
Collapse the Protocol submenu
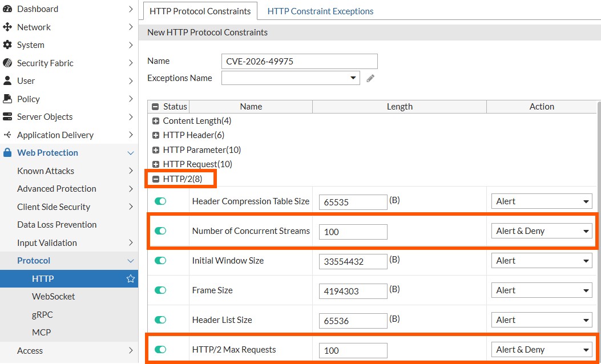69,261
